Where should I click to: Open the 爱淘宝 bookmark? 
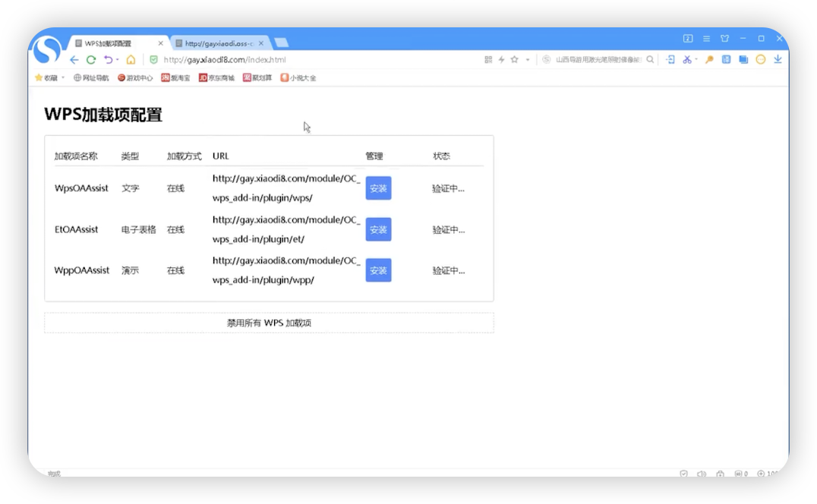pos(175,78)
